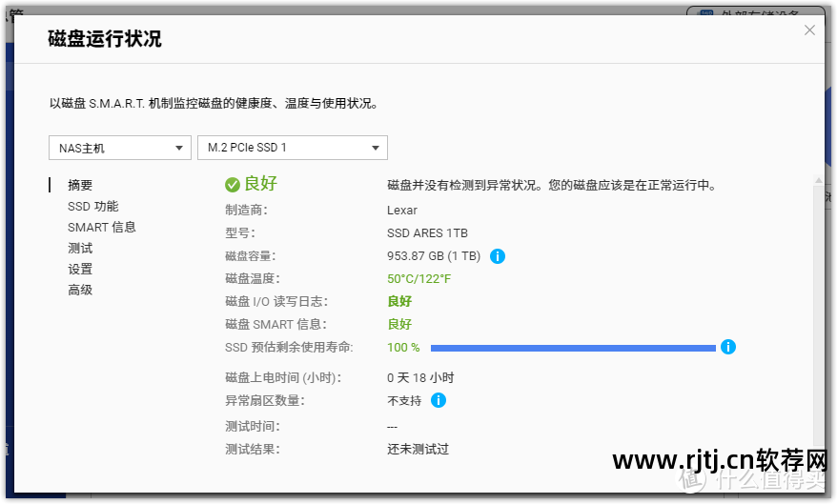Click info icon next to 不支持
This screenshot has height=504, width=837.
pyautogui.click(x=439, y=400)
